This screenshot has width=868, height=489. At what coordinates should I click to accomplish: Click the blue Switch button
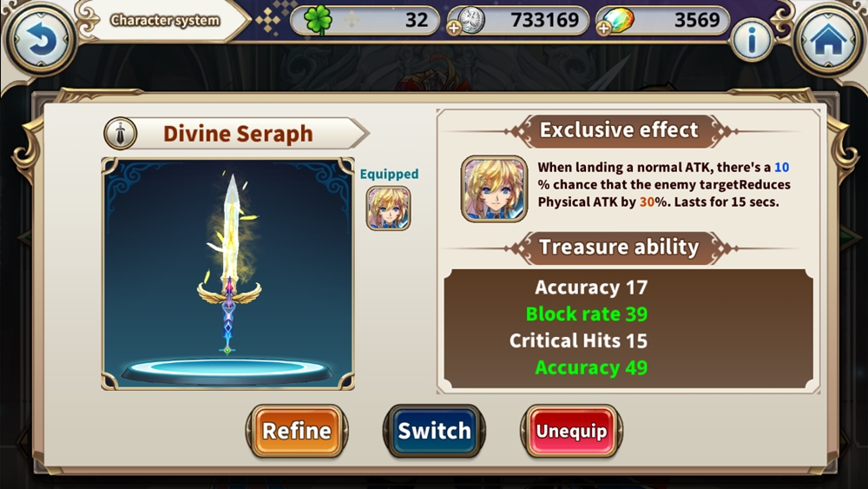[x=434, y=431]
